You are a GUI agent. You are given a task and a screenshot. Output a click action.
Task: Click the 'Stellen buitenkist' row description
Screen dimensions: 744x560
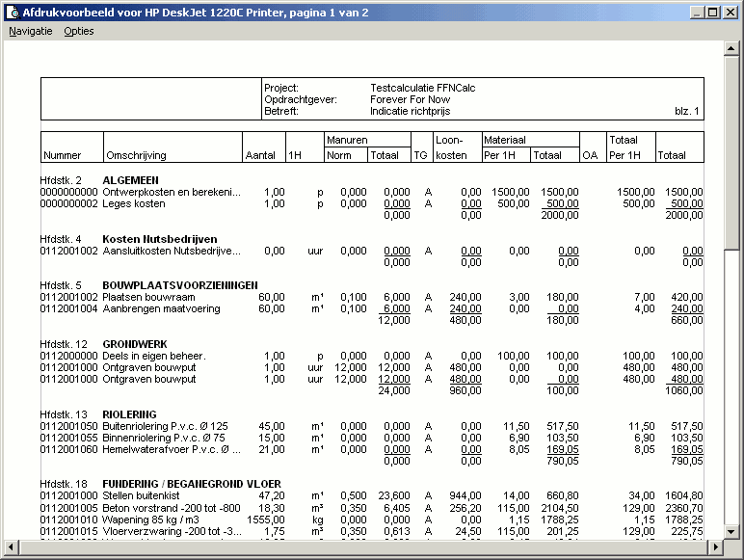pyautogui.click(x=141, y=496)
